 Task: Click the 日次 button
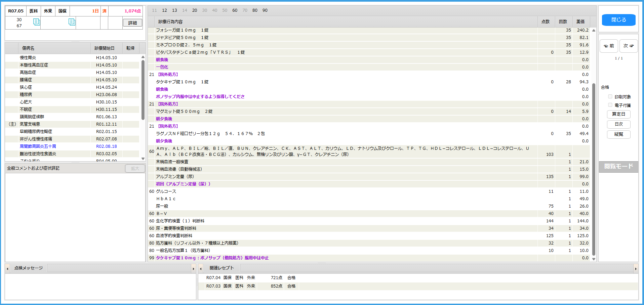pos(618,124)
